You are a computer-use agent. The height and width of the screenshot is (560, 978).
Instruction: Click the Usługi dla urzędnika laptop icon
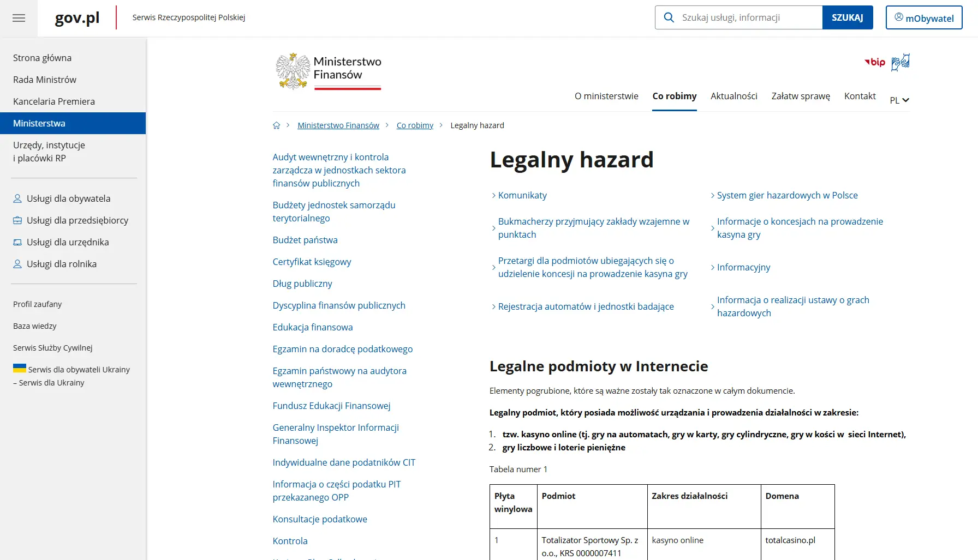tap(17, 242)
